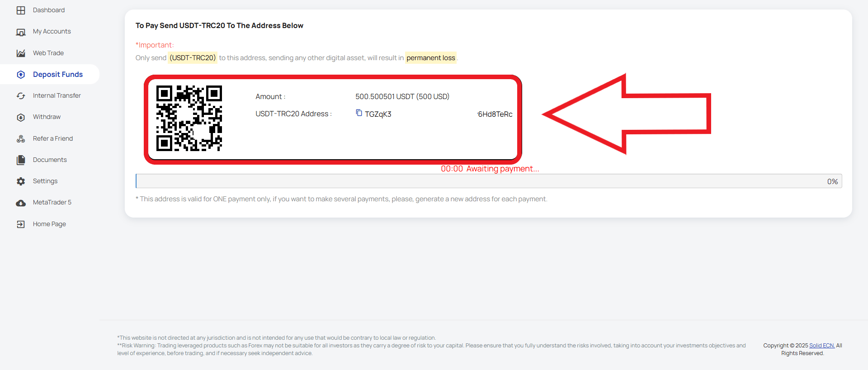Open Settings from the sidebar
This screenshot has width=868, height=370.
(x=45, y=181)
